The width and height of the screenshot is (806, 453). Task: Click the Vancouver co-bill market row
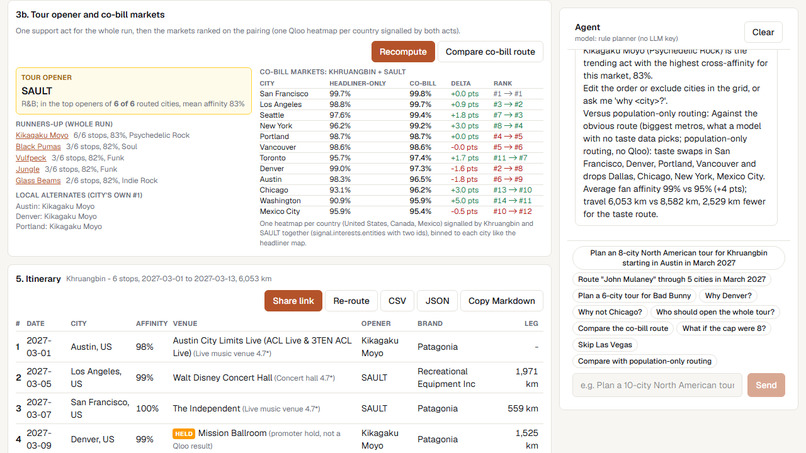click(401, 147)
